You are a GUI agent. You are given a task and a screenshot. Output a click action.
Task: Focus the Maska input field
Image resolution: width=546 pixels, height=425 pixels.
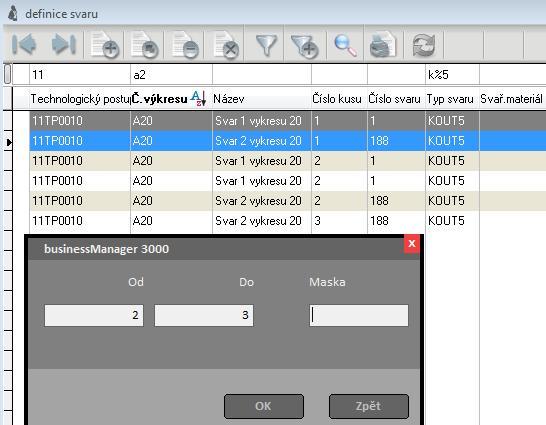pyautogui.click(x=359, y=315)
